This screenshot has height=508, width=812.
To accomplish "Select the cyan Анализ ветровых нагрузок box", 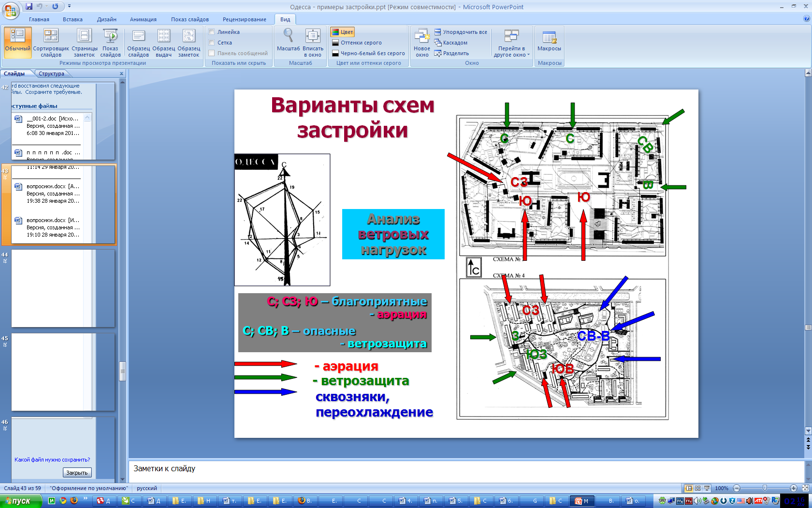I will point(393,234).
